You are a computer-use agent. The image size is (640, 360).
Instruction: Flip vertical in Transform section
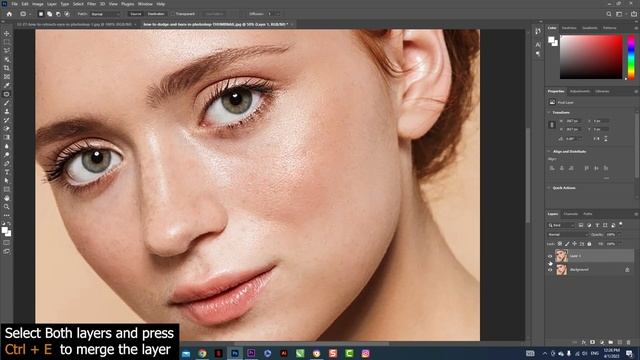point(606,139)
